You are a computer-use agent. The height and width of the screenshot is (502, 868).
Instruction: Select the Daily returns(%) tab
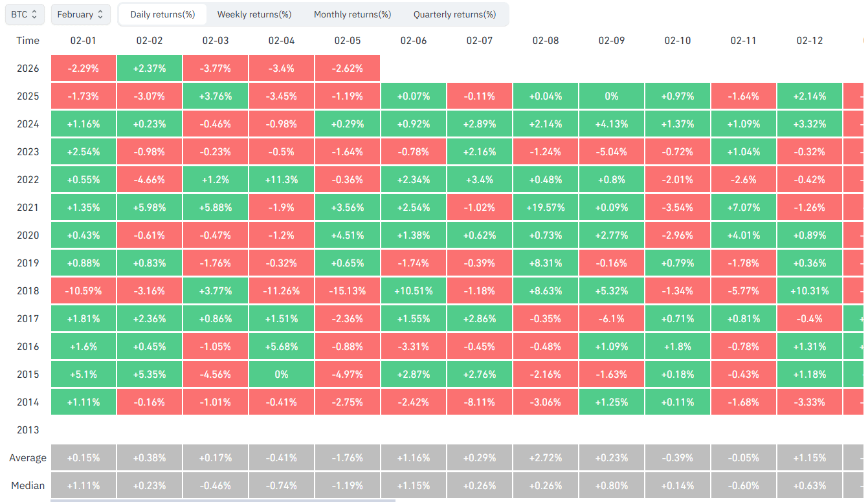coord(162,14)
